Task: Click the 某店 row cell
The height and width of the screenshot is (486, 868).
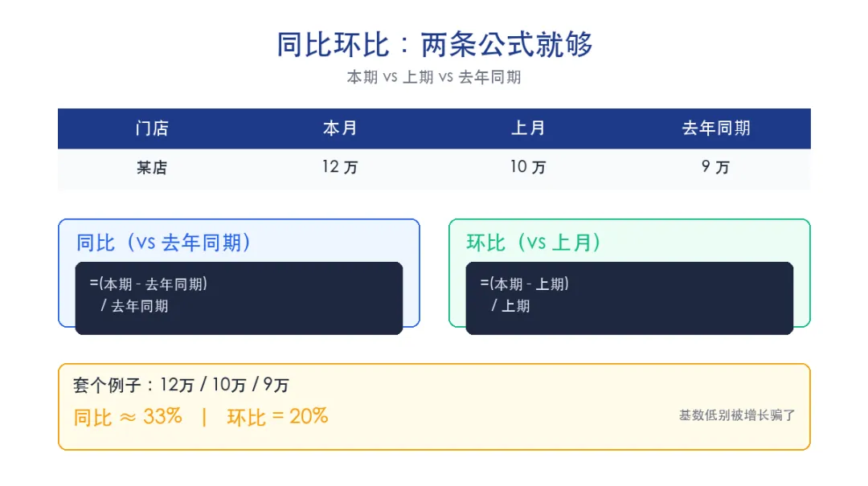Action: point(152,167)
